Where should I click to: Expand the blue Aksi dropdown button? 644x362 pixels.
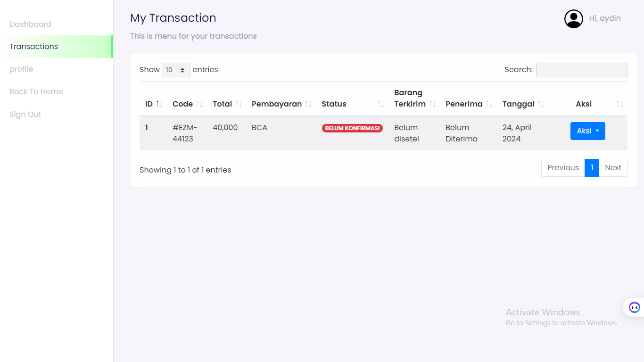(587, 131)
